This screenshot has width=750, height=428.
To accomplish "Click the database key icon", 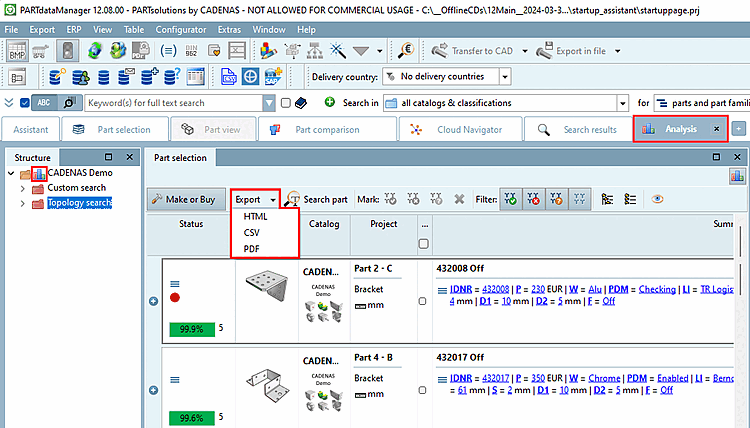I will 57,77.
